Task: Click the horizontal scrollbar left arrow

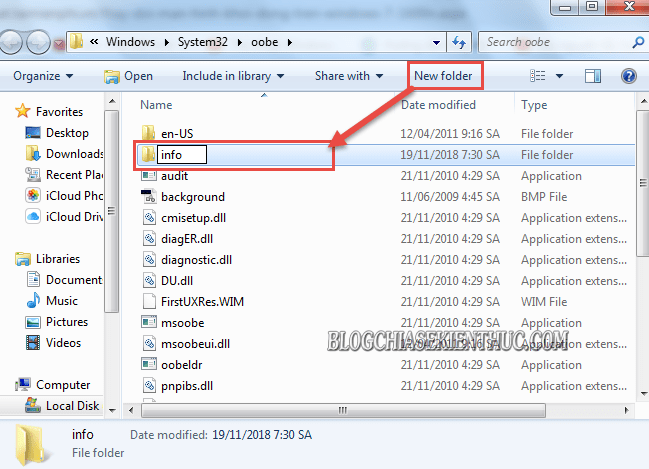Action: click(x=131, y=410)
